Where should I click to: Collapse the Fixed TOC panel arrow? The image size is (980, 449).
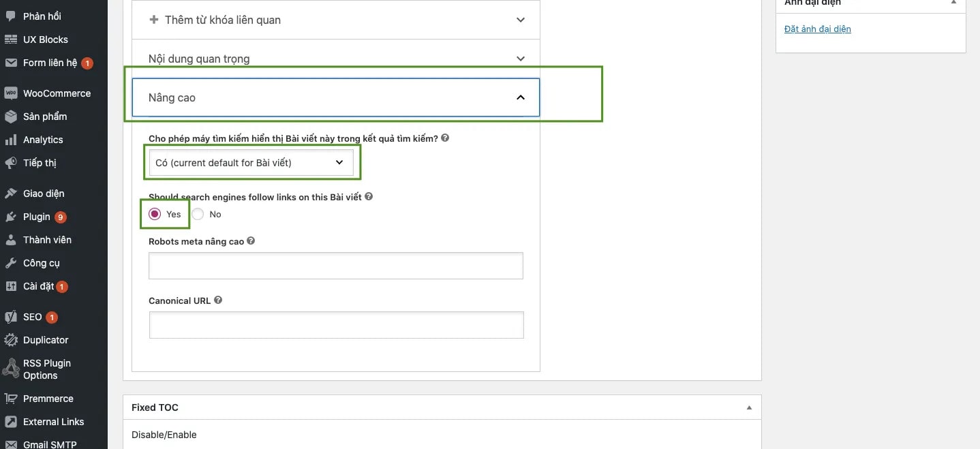(749, 407)
